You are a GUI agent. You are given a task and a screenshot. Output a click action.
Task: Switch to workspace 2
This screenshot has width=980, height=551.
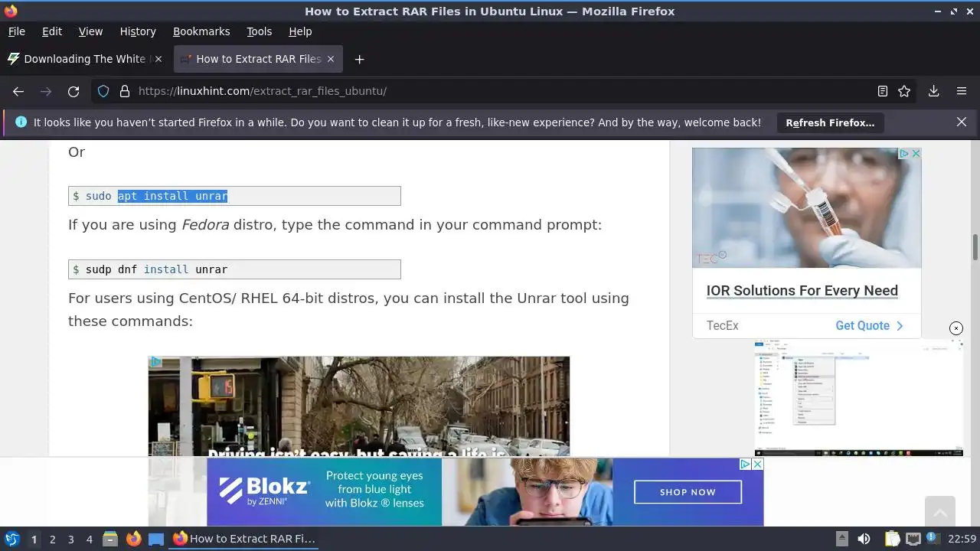52,540
